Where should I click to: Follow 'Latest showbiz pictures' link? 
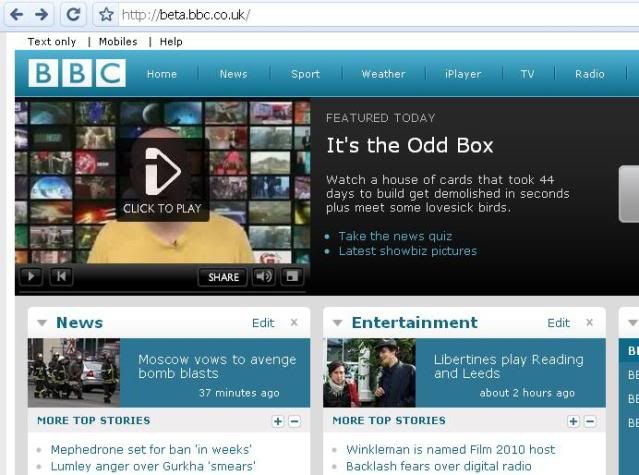coord(408,251)
